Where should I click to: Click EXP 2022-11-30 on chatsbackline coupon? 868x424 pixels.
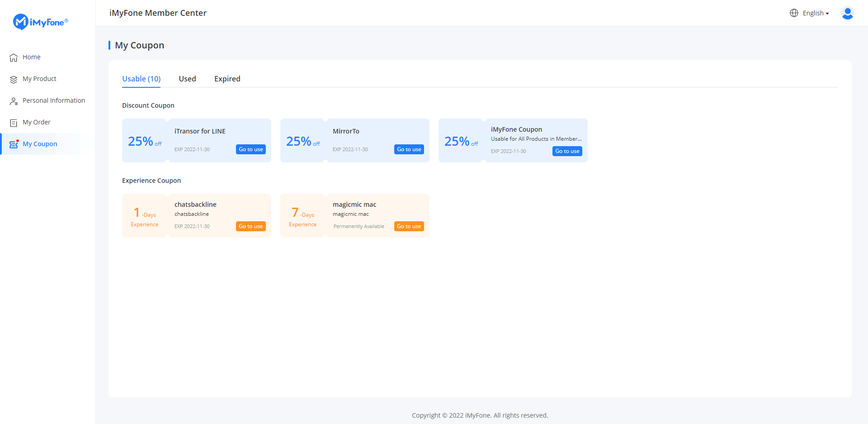click(x=192, y=226)
